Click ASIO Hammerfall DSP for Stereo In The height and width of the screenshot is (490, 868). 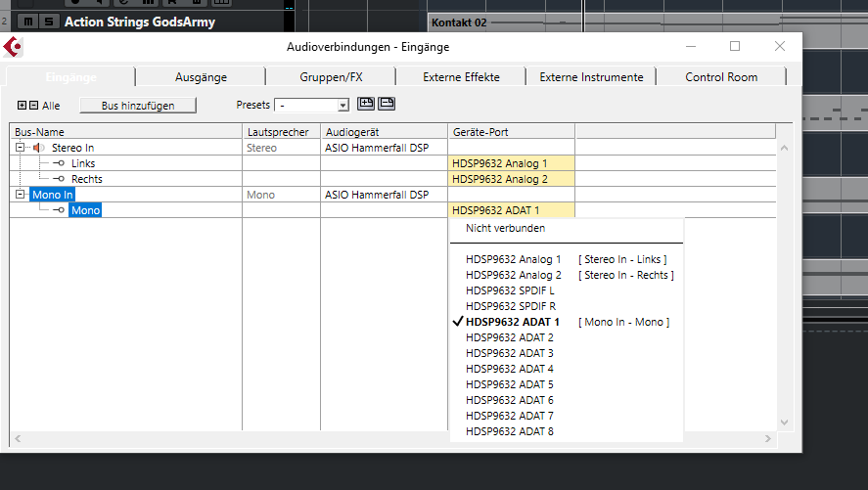(377, 148)
